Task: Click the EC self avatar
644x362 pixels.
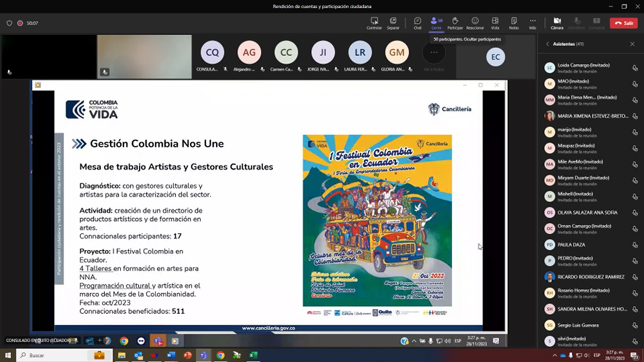Action: [496, 57]
